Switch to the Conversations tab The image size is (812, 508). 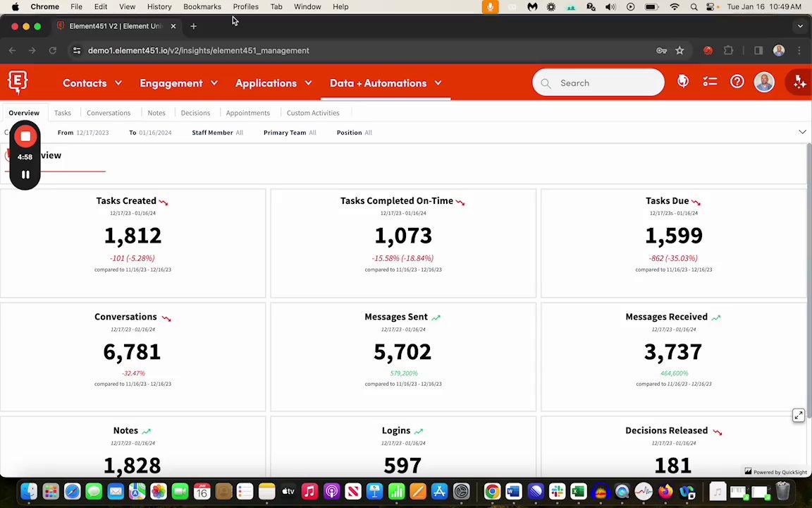(x=109, y=112)
